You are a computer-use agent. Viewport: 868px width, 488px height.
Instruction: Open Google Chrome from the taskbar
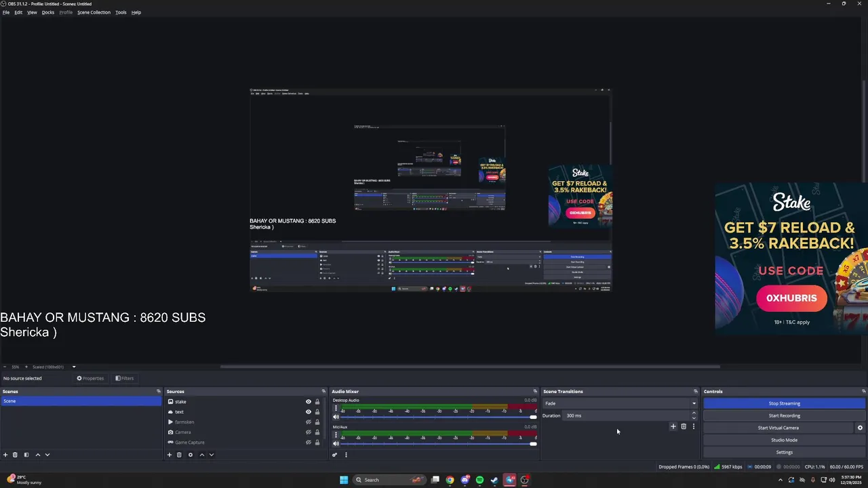click(450, 480)
